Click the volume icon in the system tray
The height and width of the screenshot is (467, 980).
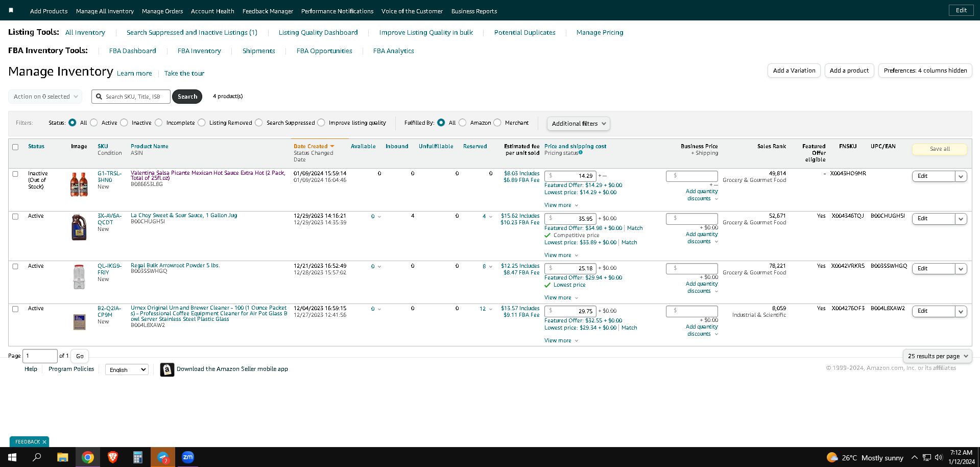click(x=939, y=457)
